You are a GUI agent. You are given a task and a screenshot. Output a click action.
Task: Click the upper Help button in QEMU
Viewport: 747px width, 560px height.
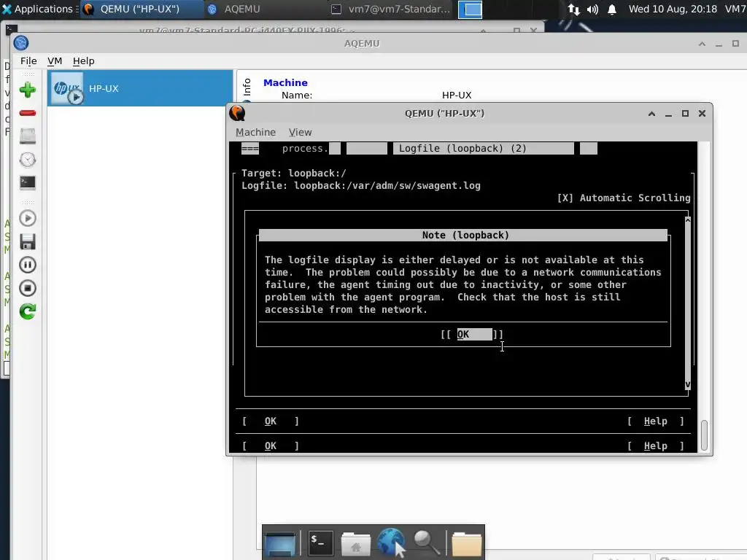click(x=656, y=421)
